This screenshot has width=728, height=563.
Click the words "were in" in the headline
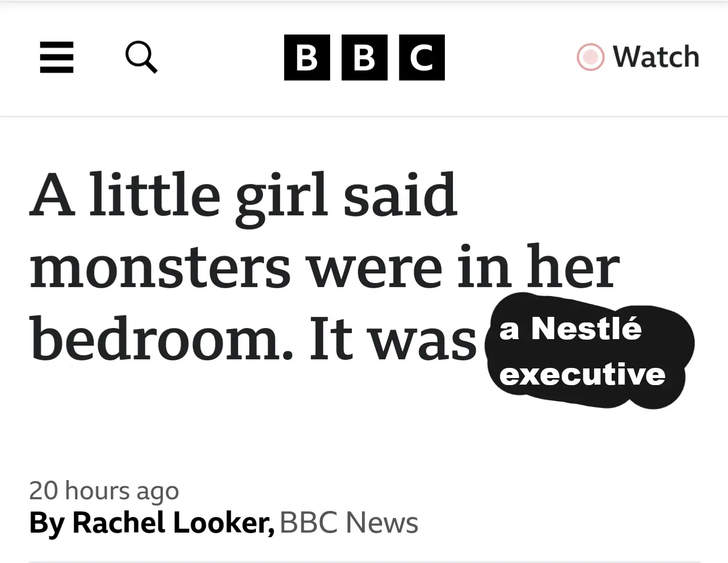(x=409, y=268)
